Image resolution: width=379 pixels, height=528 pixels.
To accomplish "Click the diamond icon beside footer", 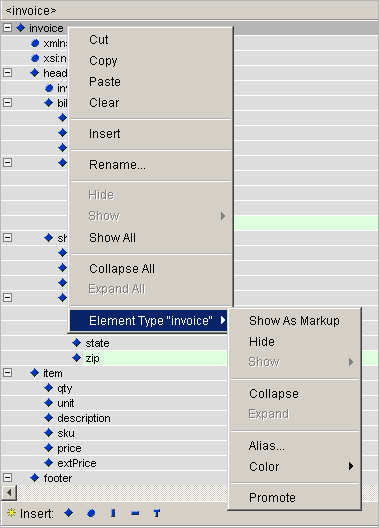I will pos(34,477).
